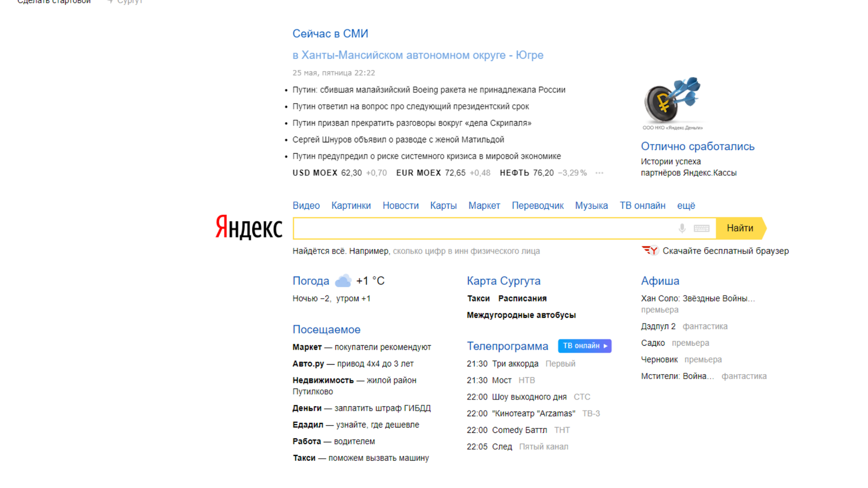868x488 pixels.
Task: Open the Переводчик service tab
Action: coord(538,206)
